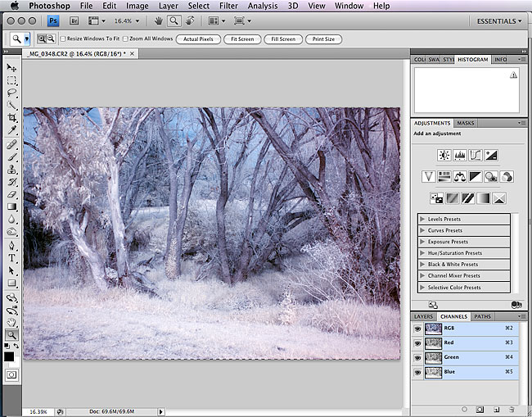Select the Blue channel thumbnail
Viewport: 532px width, 417px height.
[x=431, y=372]
